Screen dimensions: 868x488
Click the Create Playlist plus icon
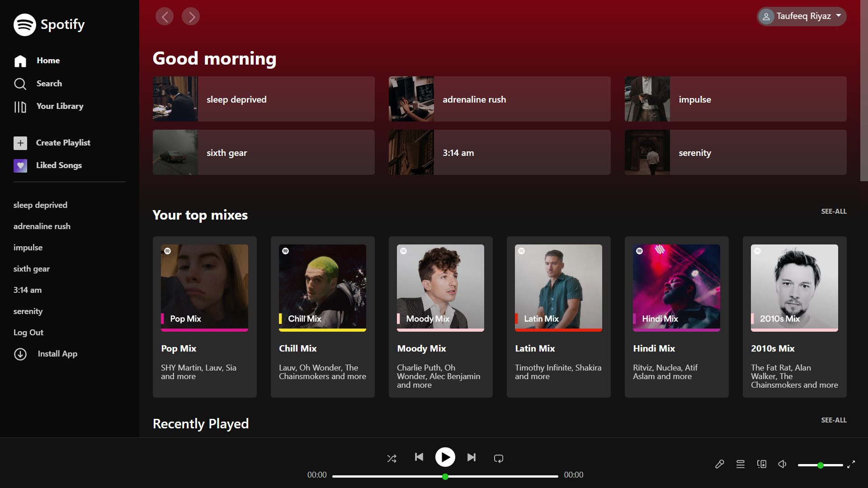point(20,143)
